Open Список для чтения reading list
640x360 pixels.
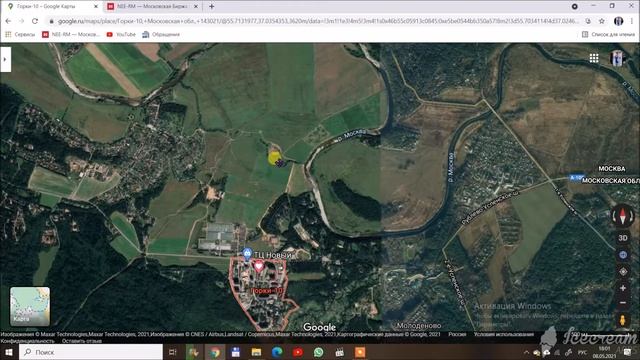click(608, 35)
